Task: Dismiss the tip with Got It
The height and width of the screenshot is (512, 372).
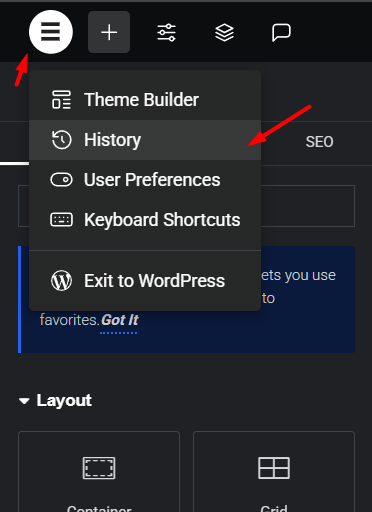Action: point(120,320)
